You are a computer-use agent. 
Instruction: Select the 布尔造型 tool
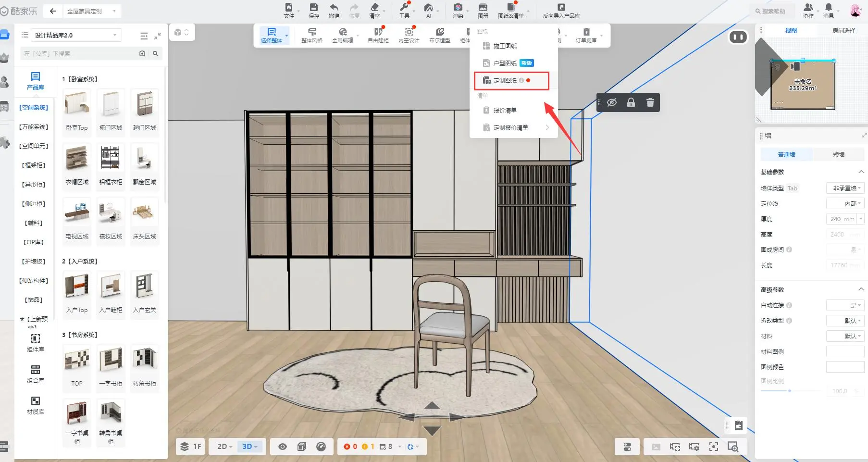pyautogui.click(x=440, y=35)
